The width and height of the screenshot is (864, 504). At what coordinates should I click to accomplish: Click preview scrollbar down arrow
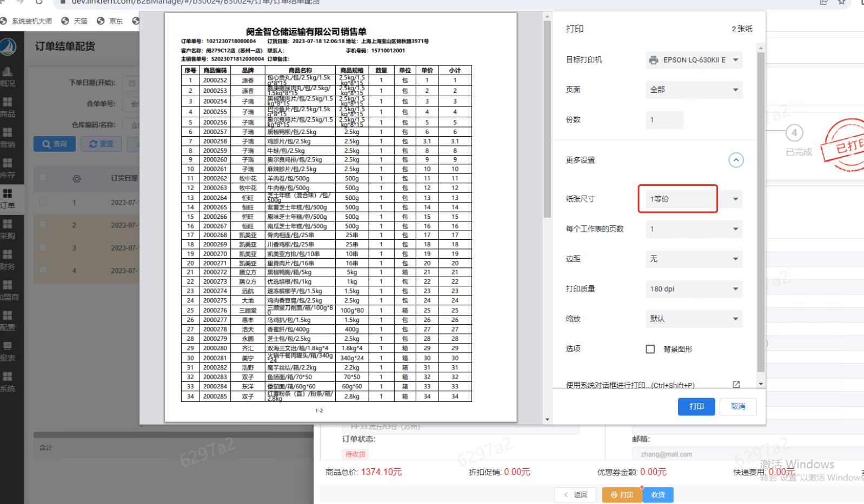coord(547,419)
